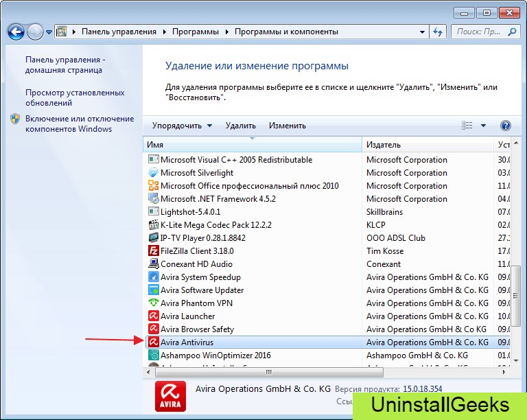The width and height of the screenshot is (527, 420).
Task: Select Microsoft Silverlight program name
Action: coord(197,173)
